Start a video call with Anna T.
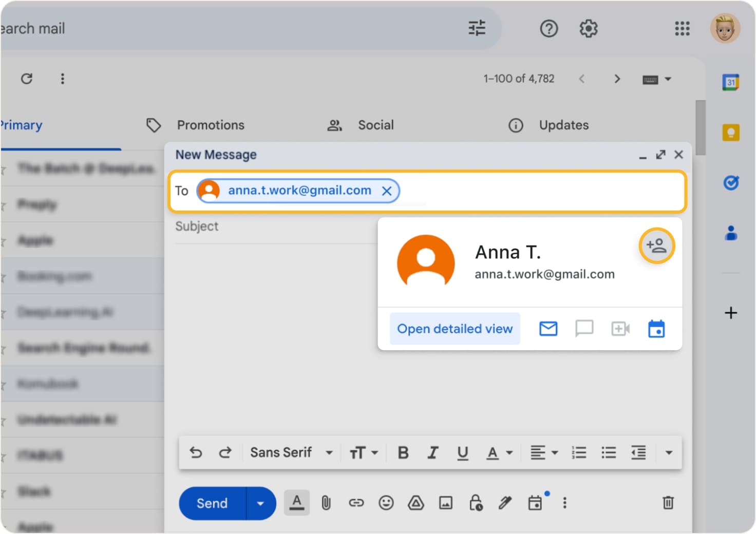Screen dimensions: 756x534 (x=620, y=329)
